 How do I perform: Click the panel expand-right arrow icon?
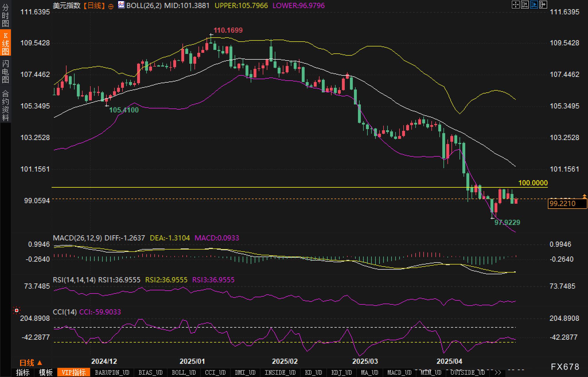pyautogui.click(x=543, y=5)
